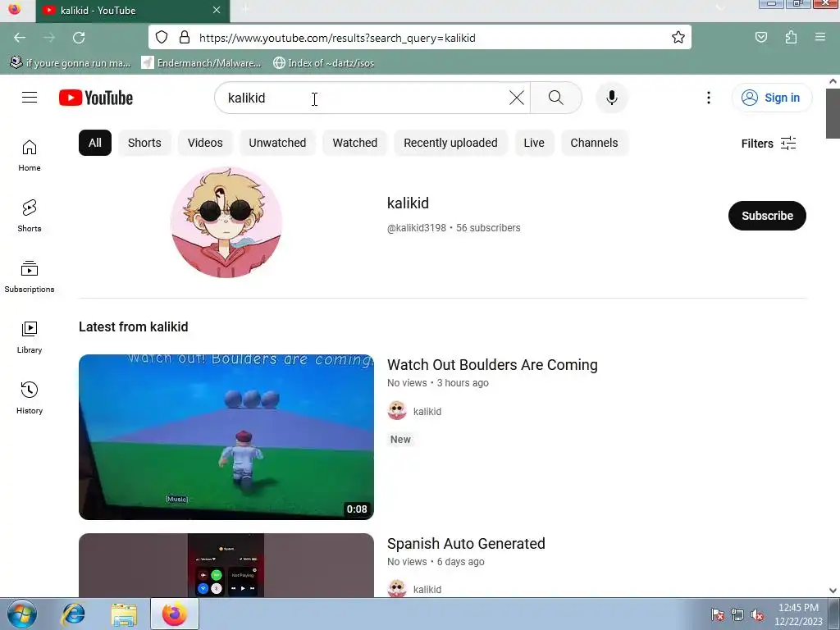Viewport: 840px width, 630px height.
Task: Open kalikid channel avatar
Action: [x=226, y=221]
